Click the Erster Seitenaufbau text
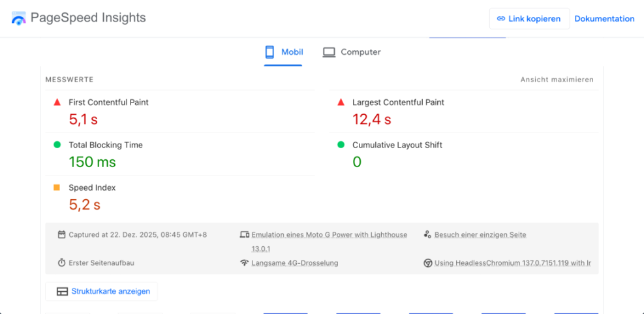The height and width of the screenshot is (314, 644). point(101,263)
